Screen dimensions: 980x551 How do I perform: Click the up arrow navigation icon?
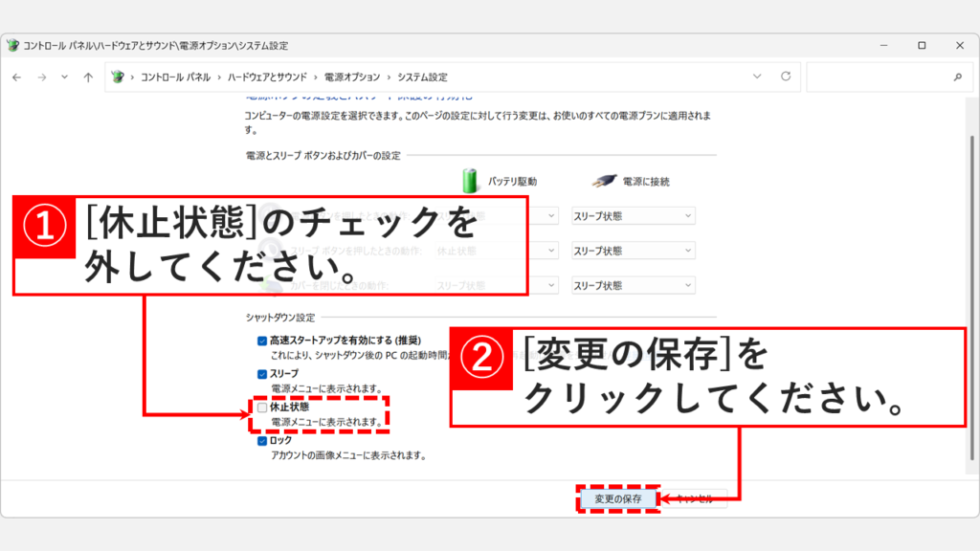click(86, 77)
